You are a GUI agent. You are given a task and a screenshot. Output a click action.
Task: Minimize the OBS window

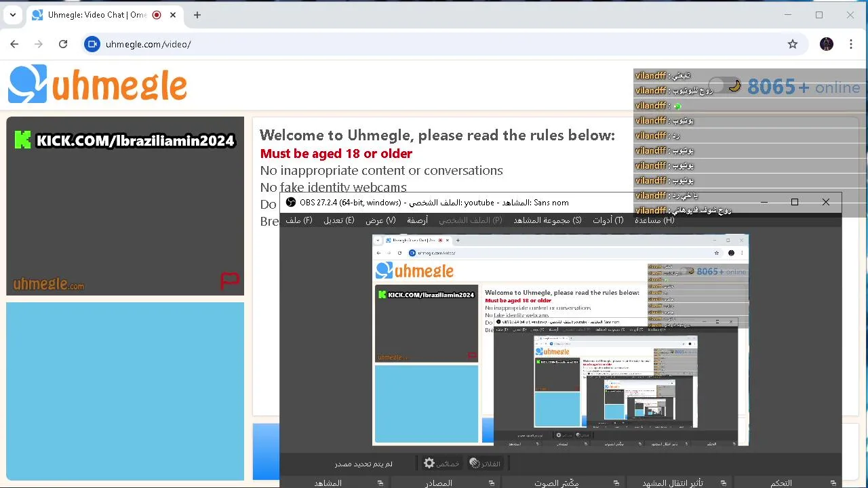click(x=764, y=202)
